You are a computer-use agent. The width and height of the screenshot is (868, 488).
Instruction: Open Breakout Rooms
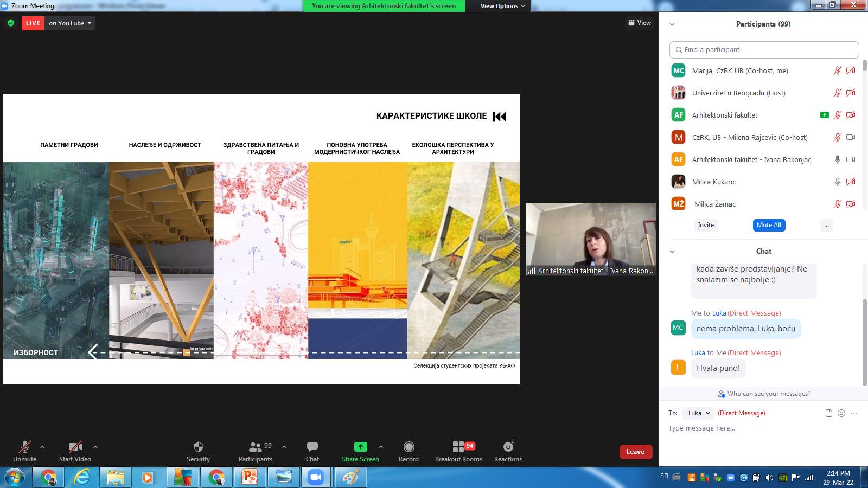(x=458, y=447)
